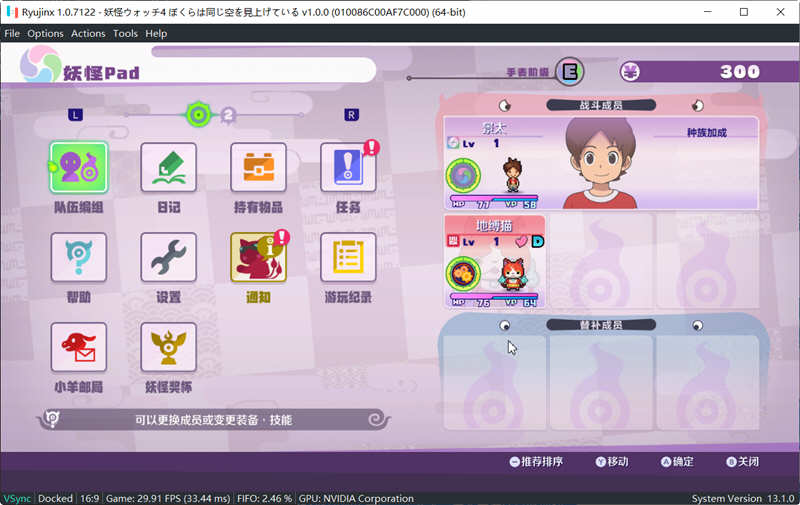This screenshot has height=505, width=800.
Task: Click the 16:9 aspect ratio status entry
Action: click(x=89, y=498)
